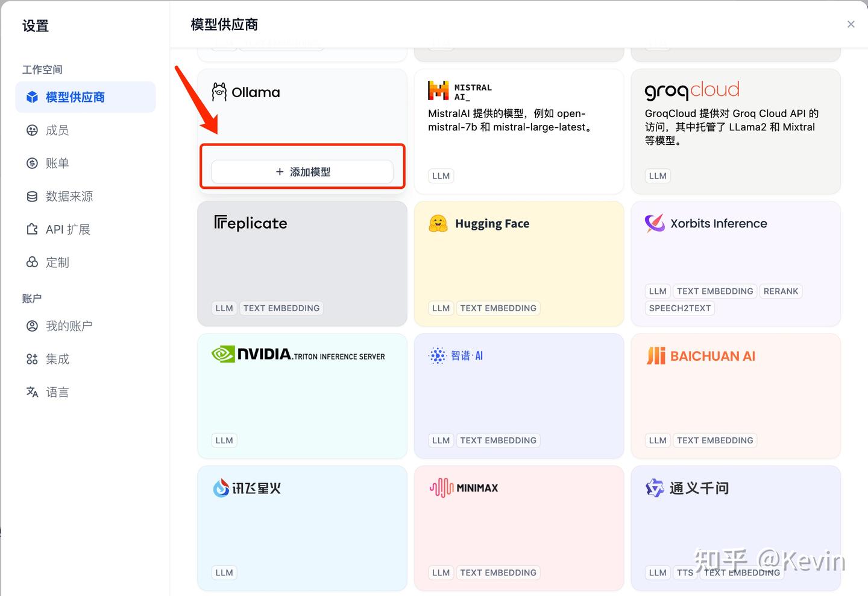Click the NVIDIA Triton logo
Image resolution: width=868 pixels, height=596 pixels.
pos(298,354)
